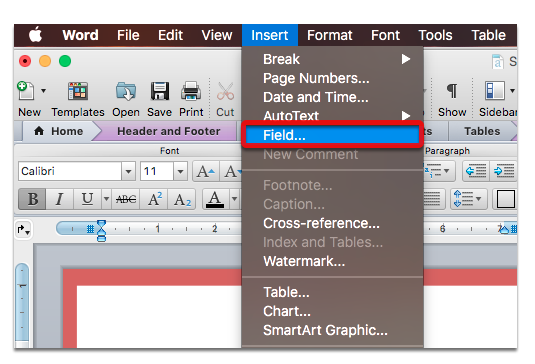
Task: Switch to the Home ribbon tab
Action: 59,131
